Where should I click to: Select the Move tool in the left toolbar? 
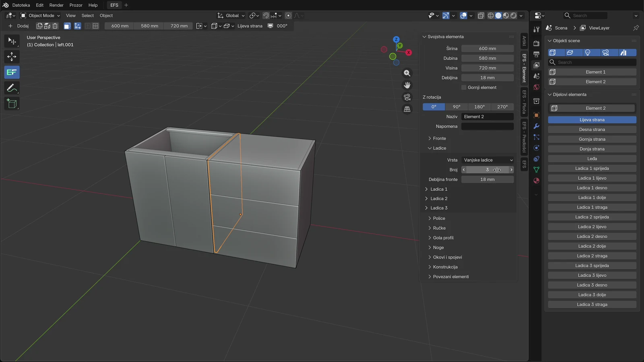(x=12, y=57)
